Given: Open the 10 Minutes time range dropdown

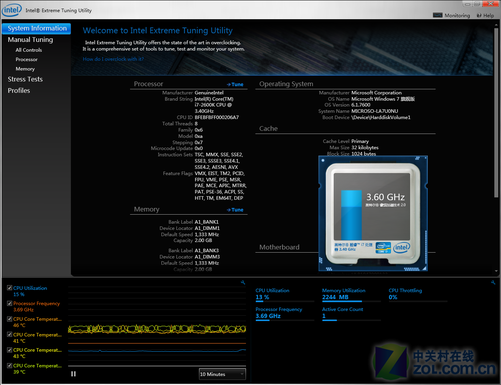Looking at the screenshot, I should 222,374.
